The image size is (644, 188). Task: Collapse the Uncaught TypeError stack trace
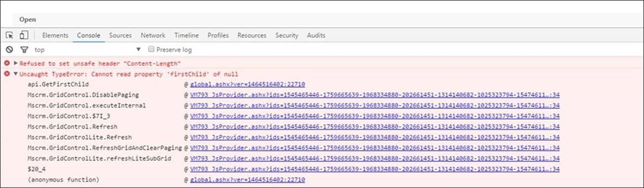(16, 74)
